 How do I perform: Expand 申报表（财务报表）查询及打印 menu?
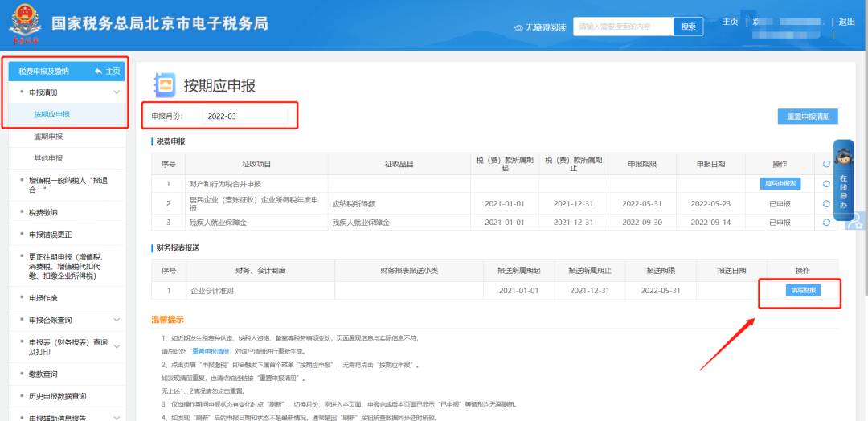[x=117, y=347]
